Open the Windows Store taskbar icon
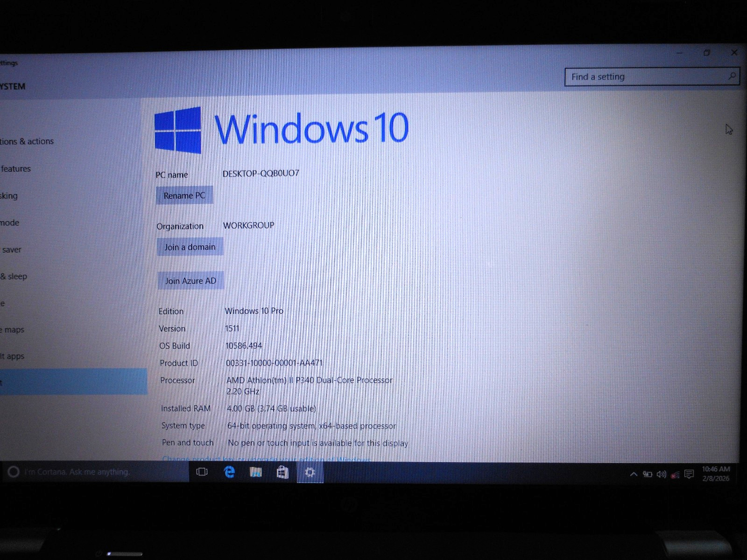The image size is (747, 560). coord(282,473)
